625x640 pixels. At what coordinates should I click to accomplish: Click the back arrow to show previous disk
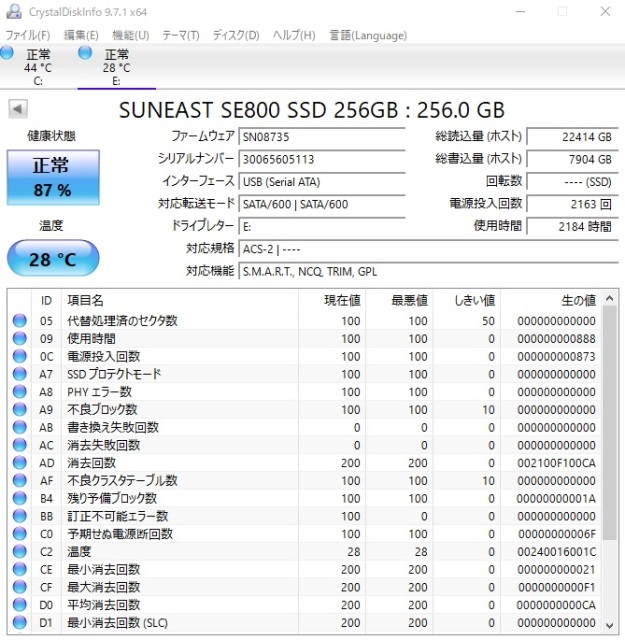click(x=18, y=109)
